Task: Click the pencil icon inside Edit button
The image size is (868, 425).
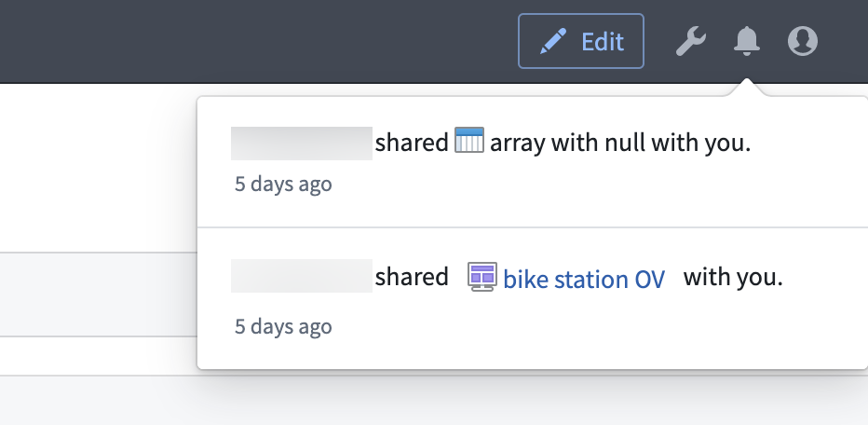Action: pyautogui.click(x=553, y=41)
